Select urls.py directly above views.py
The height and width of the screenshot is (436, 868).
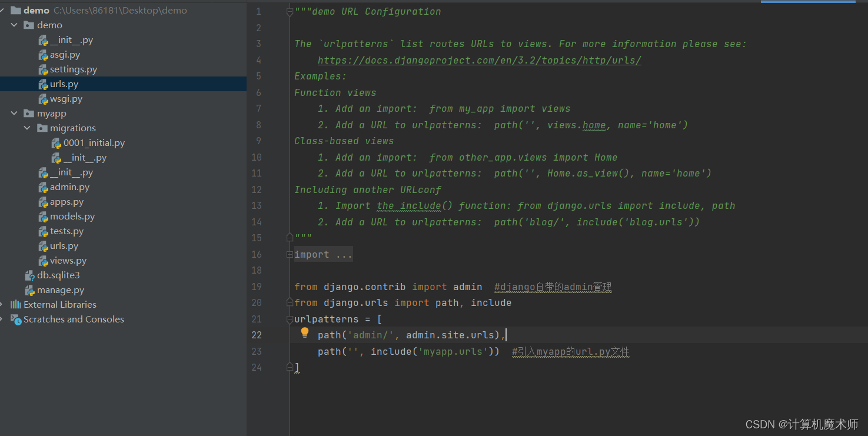[64, 246]
